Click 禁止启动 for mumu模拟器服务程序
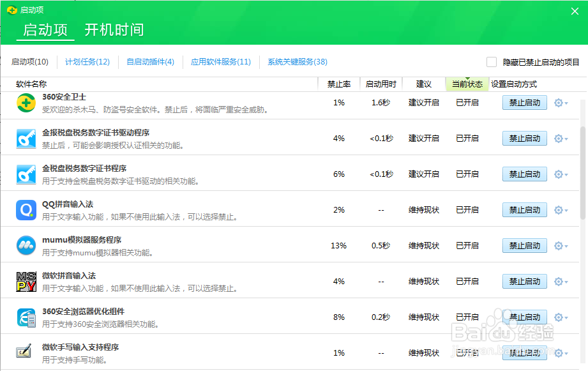 [x=525, y=246]
